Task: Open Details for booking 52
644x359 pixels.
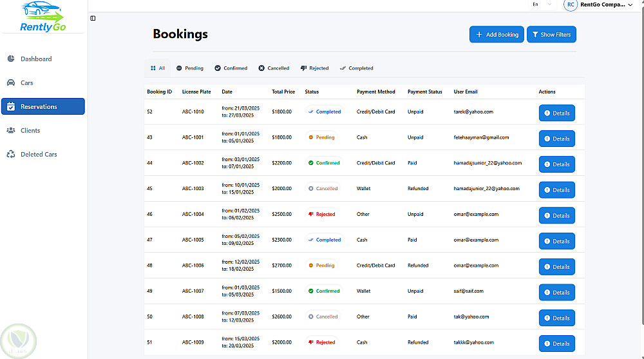Action: pyautogui.click(x=556, y=113)
